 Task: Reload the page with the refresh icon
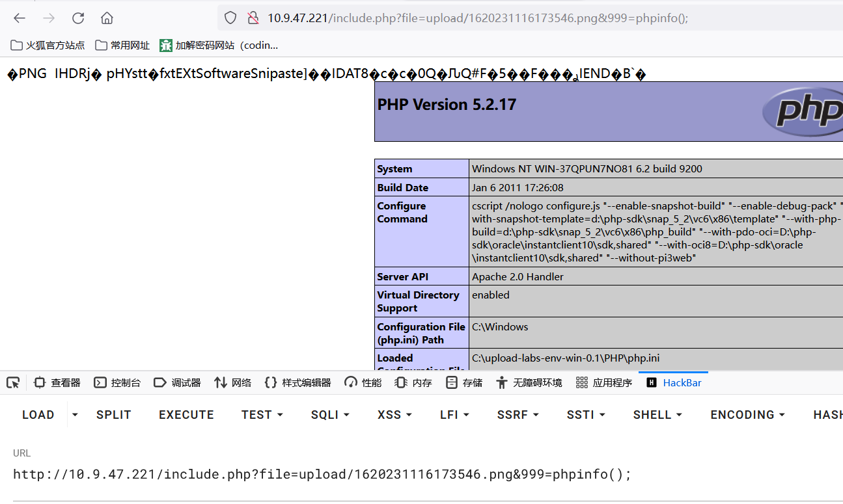78,18
